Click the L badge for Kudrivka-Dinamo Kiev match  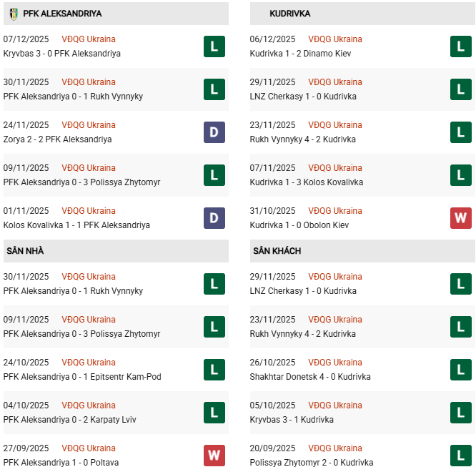[x=460, y=46]
